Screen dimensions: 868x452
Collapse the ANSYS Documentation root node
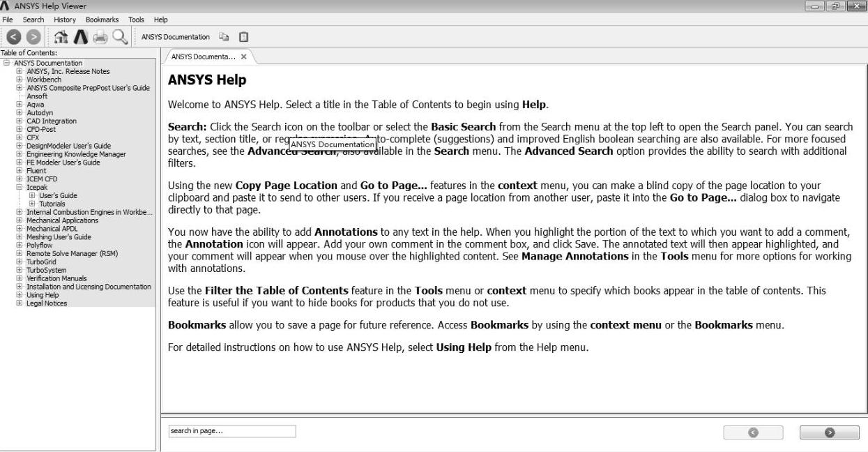[7, 63]
